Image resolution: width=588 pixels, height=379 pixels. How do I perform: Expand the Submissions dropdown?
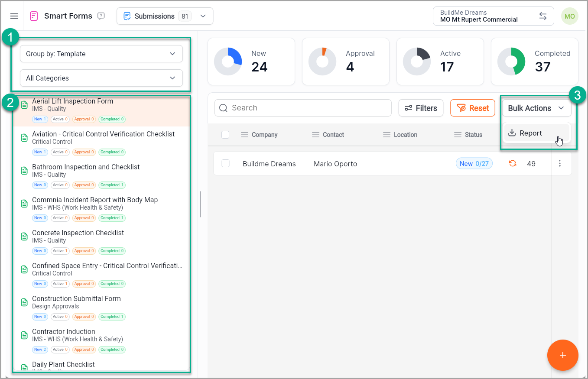tap(165, 16)
